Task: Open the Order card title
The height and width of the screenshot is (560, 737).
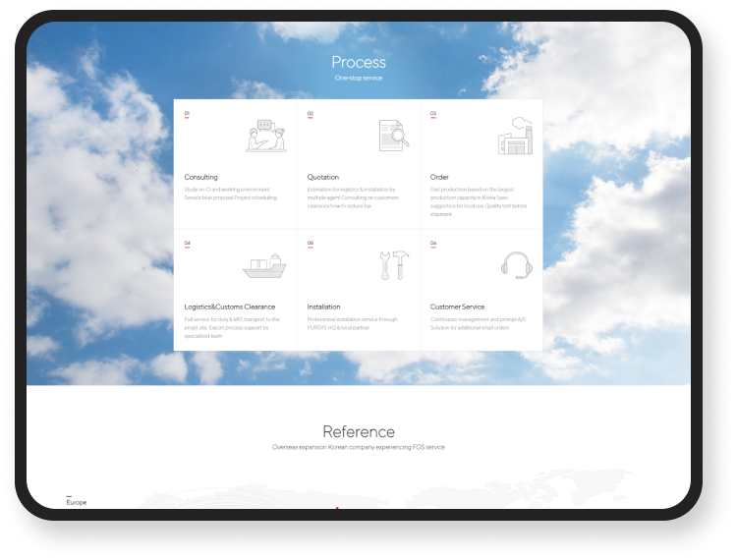Action: click(439, 178)
